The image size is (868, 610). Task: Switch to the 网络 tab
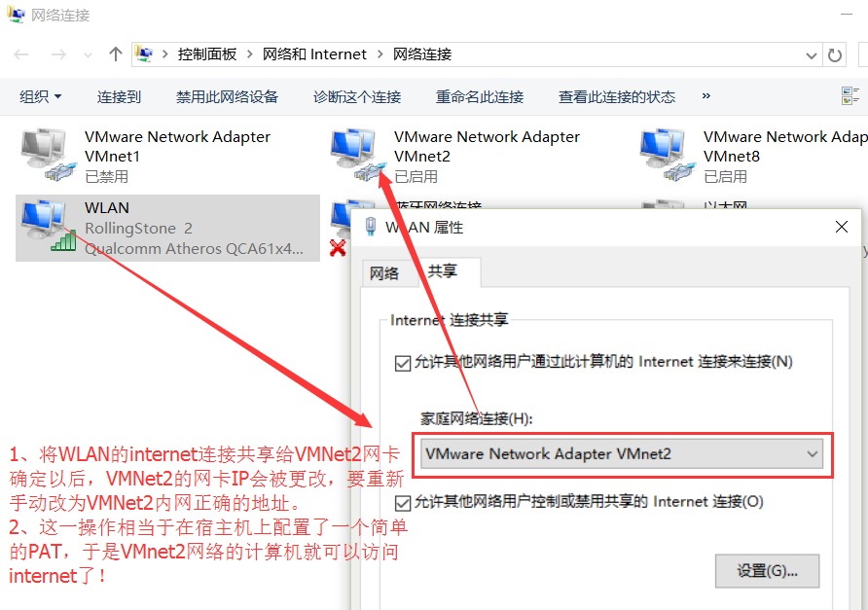tap(384, 272)
